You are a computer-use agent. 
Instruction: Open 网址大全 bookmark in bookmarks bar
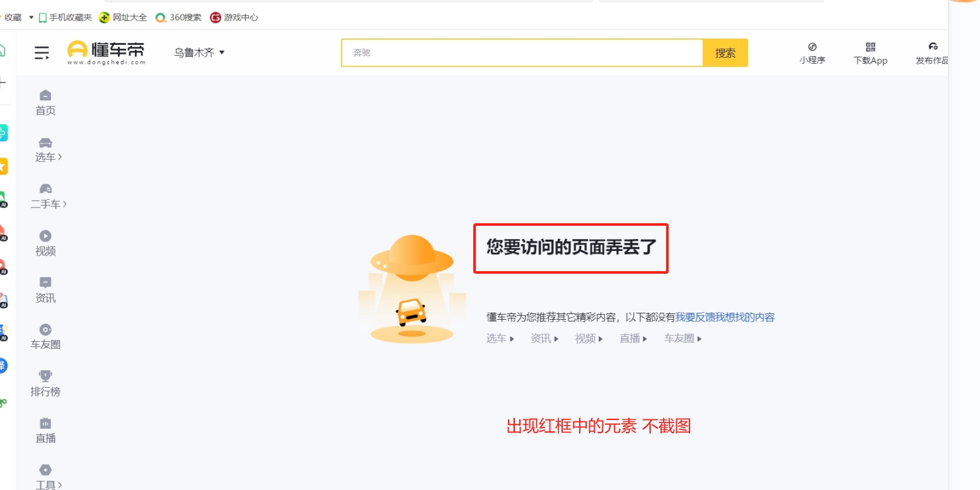(x=123, y=18)
